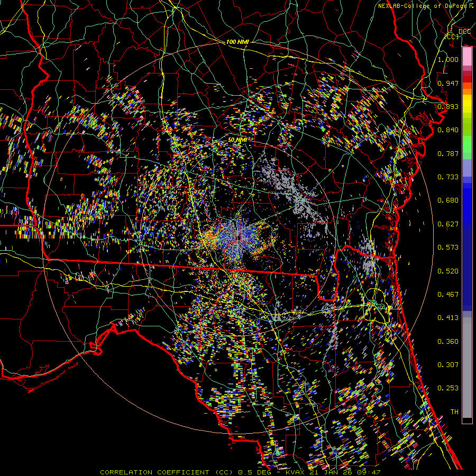The height and width of the screenshot is (476, 476).
Task: Click the [CC] unit label
Action: (452, 36)
